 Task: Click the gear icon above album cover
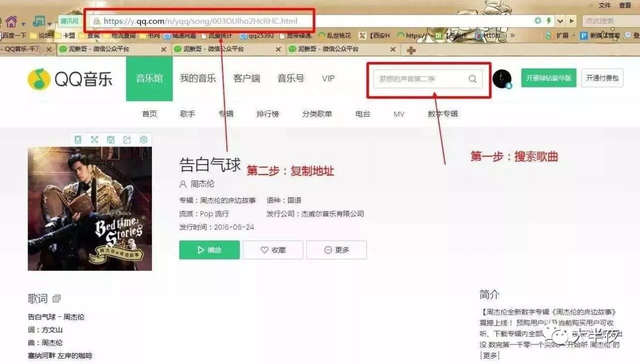point(143,140)
